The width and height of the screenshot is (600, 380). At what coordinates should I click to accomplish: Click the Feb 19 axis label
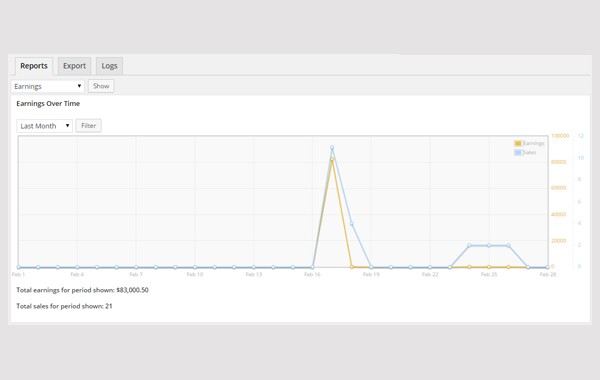pos(371,274)
